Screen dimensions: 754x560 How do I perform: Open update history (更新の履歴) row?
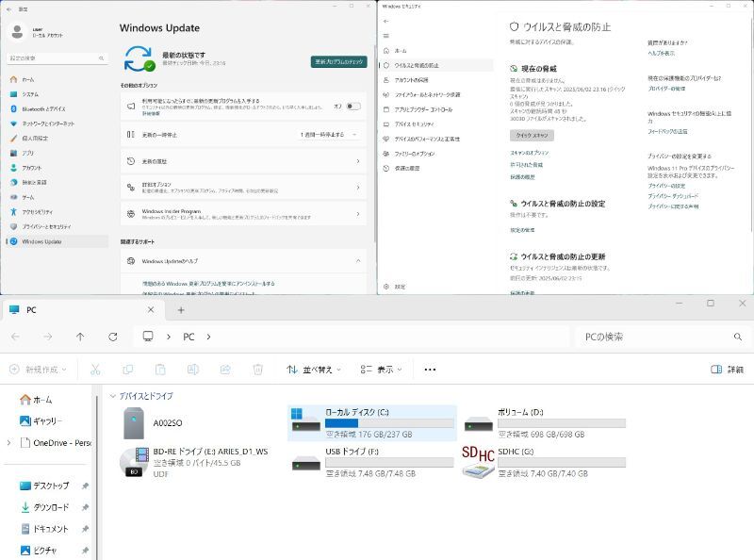coord(243,161)
